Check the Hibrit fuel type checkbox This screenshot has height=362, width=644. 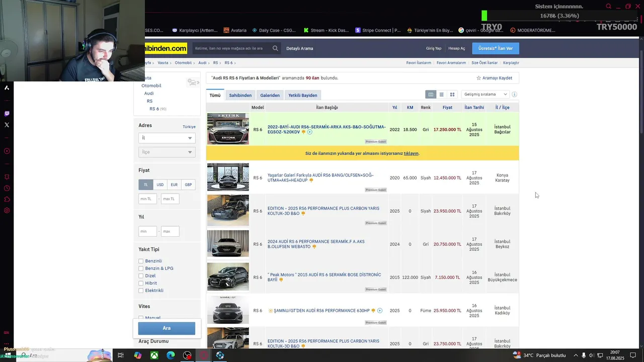point(141,283)
